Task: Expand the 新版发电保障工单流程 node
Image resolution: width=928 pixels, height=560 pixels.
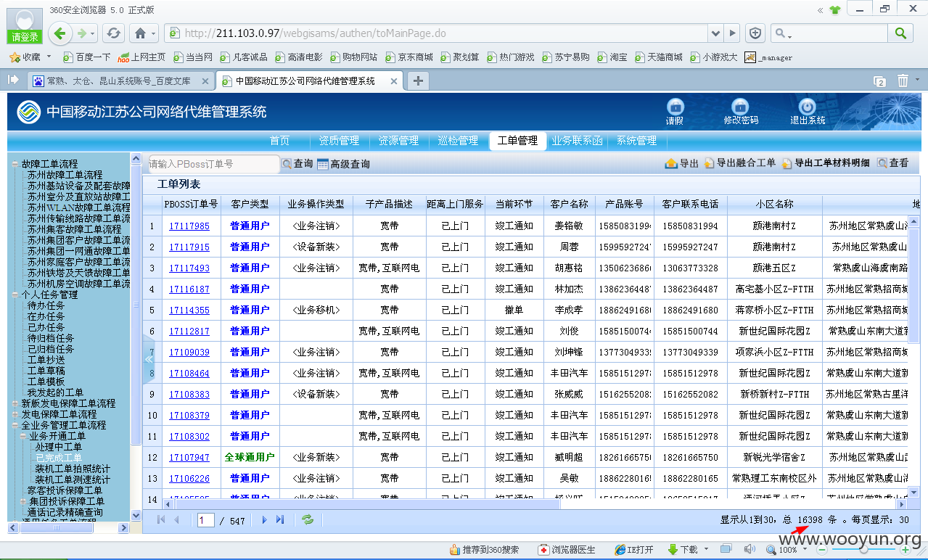Action: point(15,403)
